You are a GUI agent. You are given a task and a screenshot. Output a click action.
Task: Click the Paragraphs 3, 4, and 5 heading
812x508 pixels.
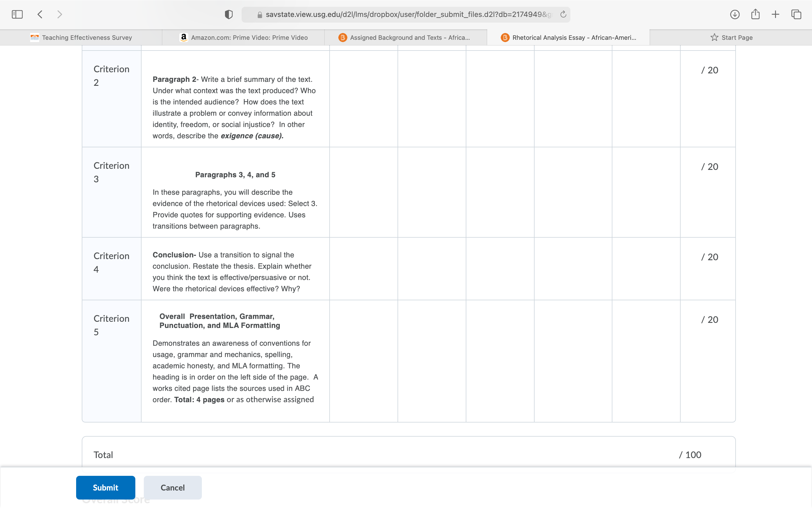[x=235, y=175]
